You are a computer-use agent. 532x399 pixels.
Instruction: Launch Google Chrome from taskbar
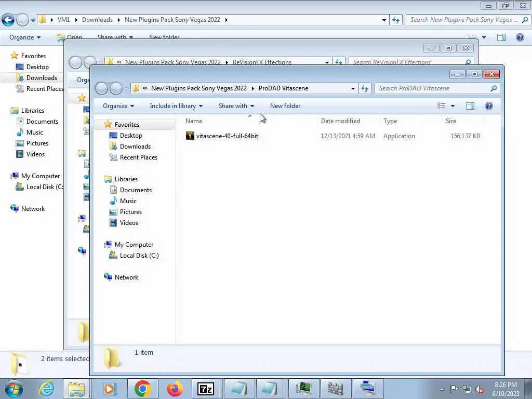click(x=142, y=389)
